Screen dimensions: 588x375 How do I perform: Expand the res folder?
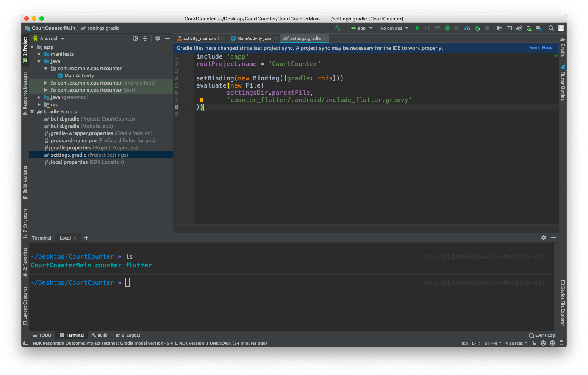(39, 104)
